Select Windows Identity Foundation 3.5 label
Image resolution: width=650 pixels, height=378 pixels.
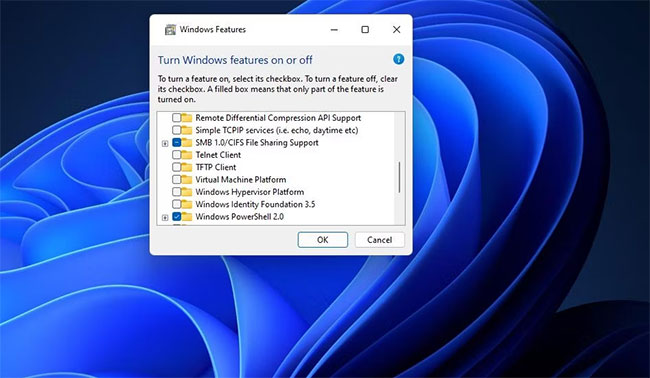coord(255,204)
